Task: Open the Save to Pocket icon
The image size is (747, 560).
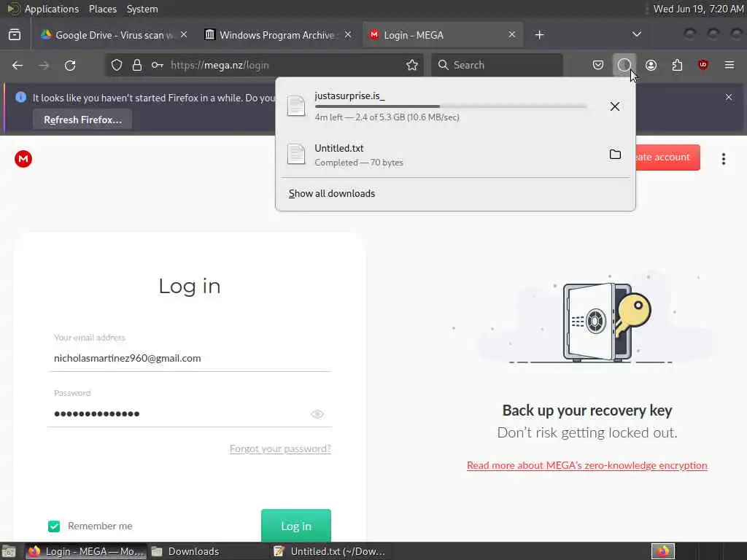Action: [598, 65]
